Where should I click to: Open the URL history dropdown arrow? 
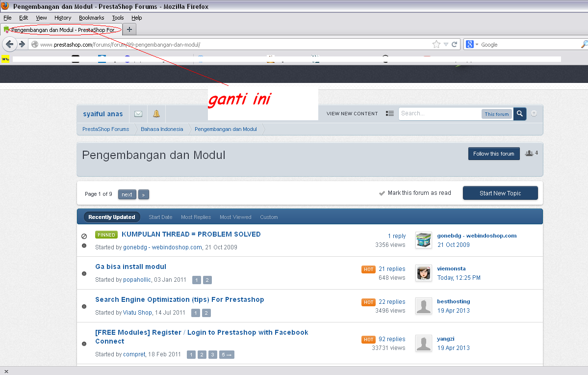(x=446, y=44)
